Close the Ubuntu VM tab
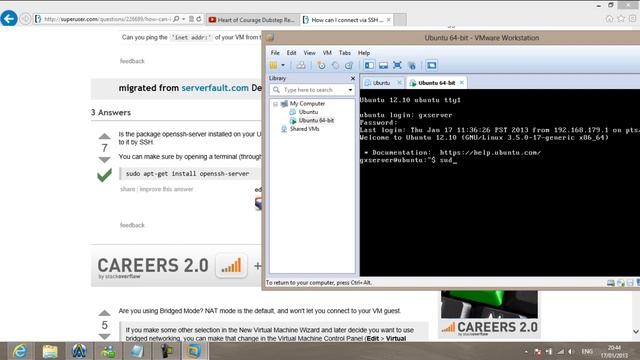The height and width of the screenshot is (360, 640). 399,82
